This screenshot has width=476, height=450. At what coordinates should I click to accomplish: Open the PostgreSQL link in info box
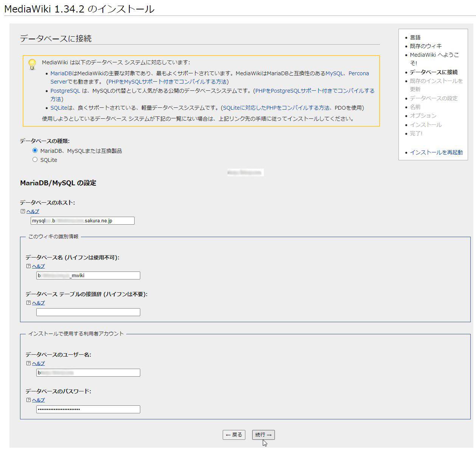(x=65, y=91)
